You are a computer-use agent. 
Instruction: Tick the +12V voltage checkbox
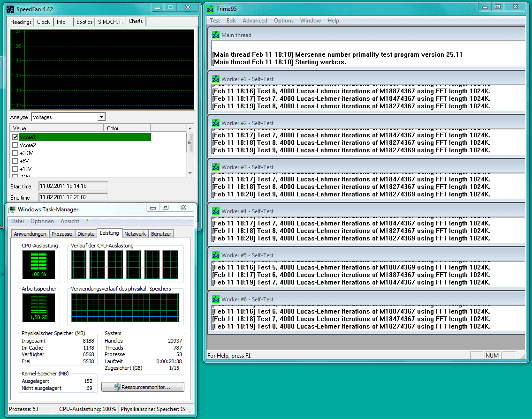pos(15,169)
